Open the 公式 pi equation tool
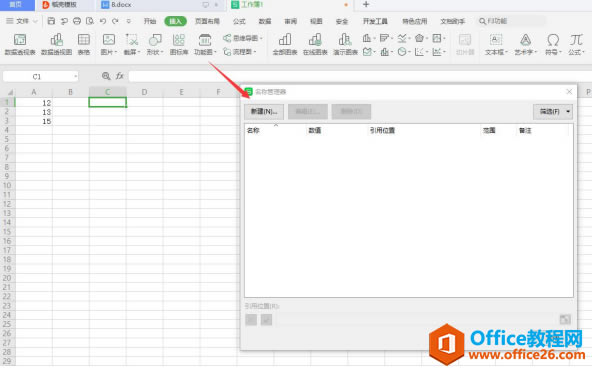592x372 pixels. pos(576,45)
